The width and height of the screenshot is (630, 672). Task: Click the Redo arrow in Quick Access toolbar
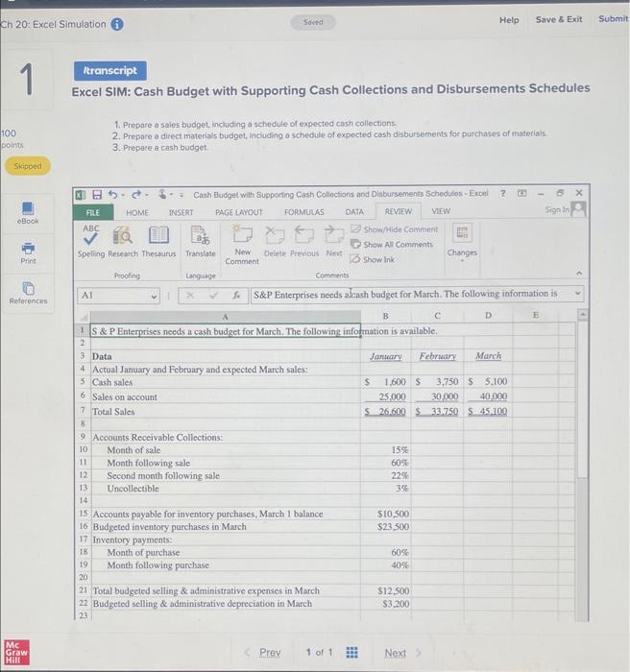(x=136, y=195)
